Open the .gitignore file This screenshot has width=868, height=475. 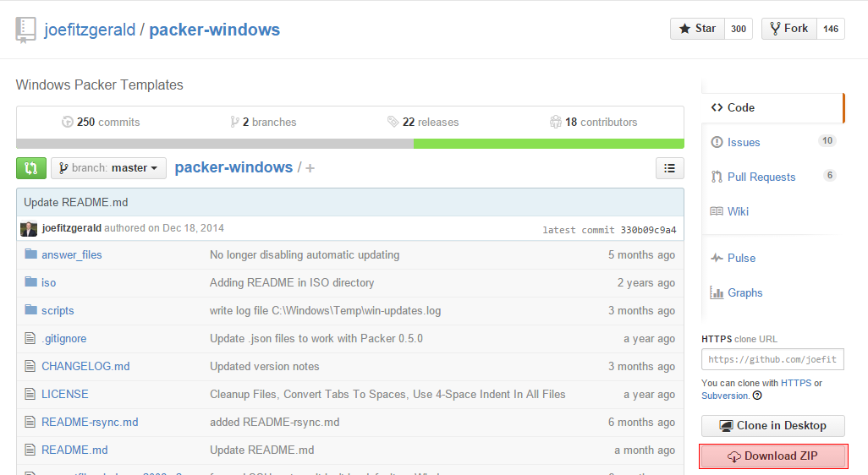pyautogui.click(x=63, y=338)
